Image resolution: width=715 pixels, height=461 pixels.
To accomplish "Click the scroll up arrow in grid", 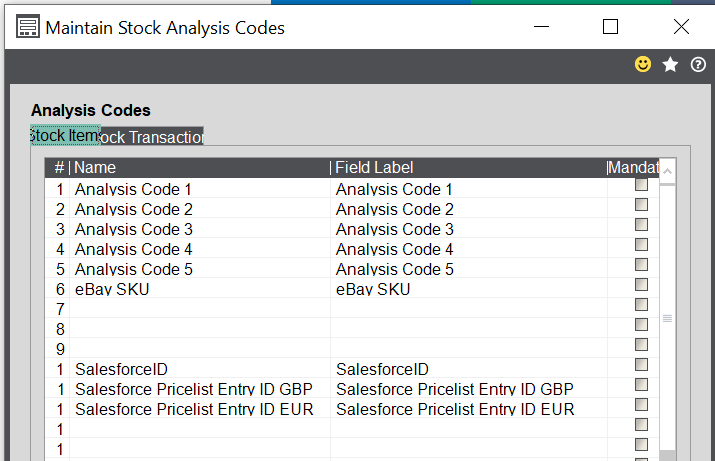I will (x=667, y=172).
